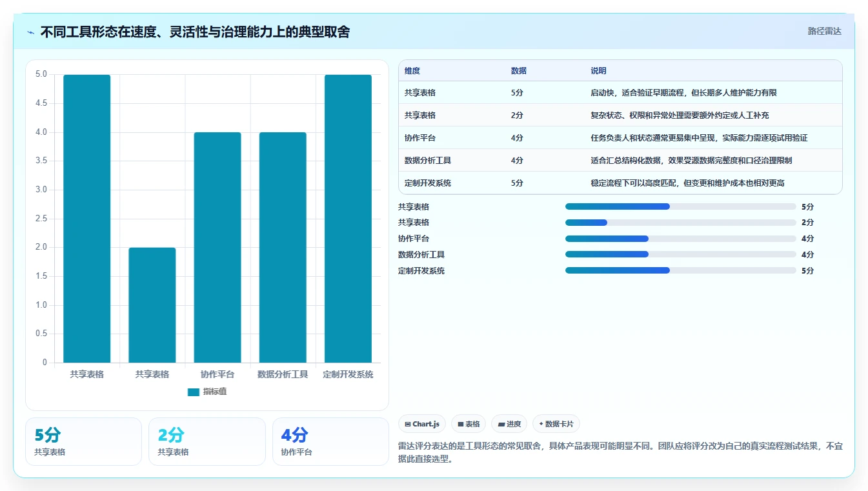Screen dimensions: 868x491
Task: Open the 4分 协作平台 data card
Action: pyautogui.click(x=330, y=441)
